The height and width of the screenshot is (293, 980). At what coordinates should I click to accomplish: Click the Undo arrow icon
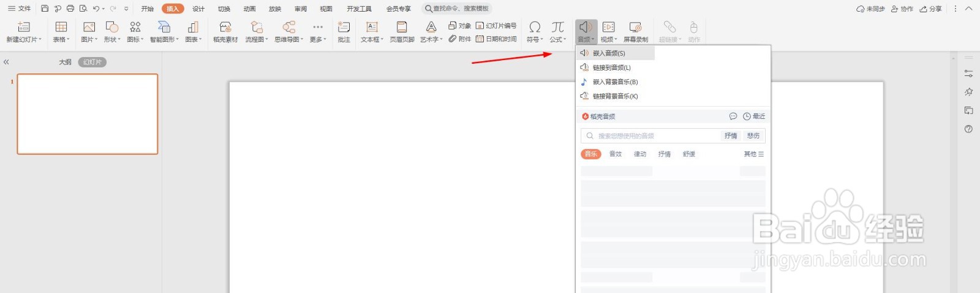pos(96,9)
